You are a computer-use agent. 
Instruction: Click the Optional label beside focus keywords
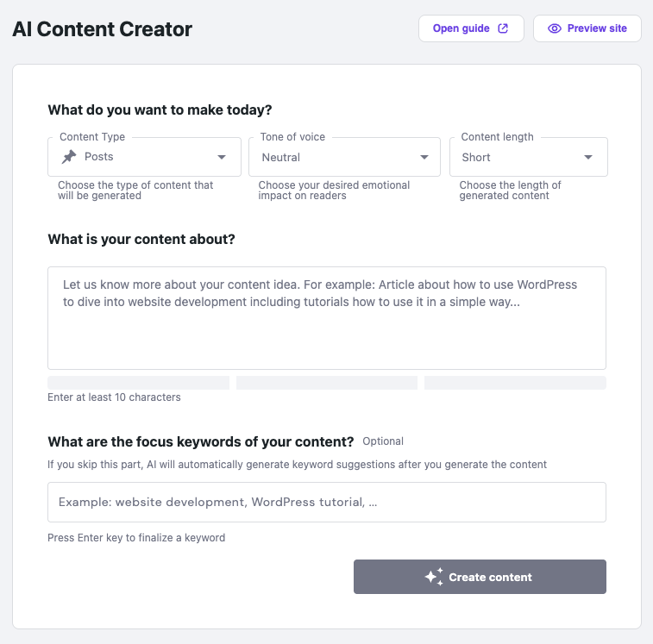[x=383, y=441]
